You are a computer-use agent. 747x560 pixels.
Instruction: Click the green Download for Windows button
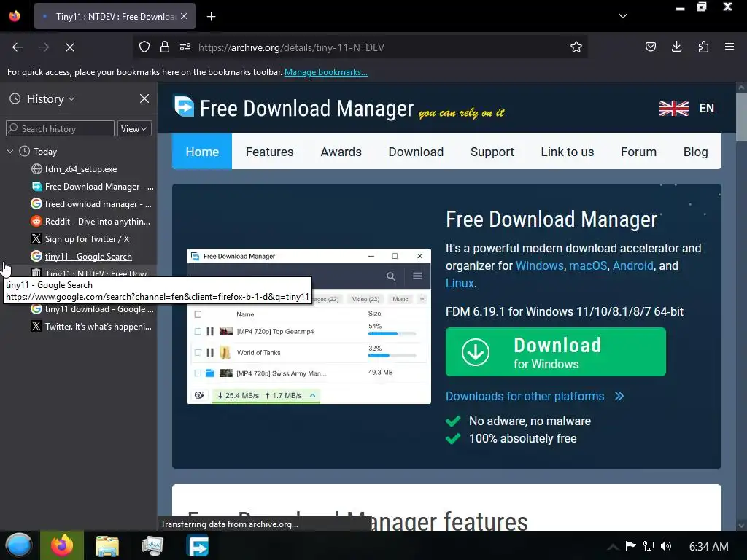click(555, 352)
